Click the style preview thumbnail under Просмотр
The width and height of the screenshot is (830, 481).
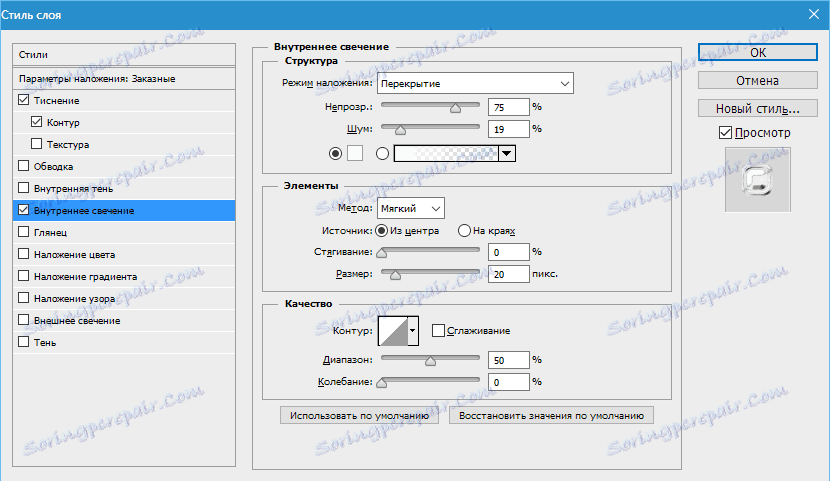757,180
